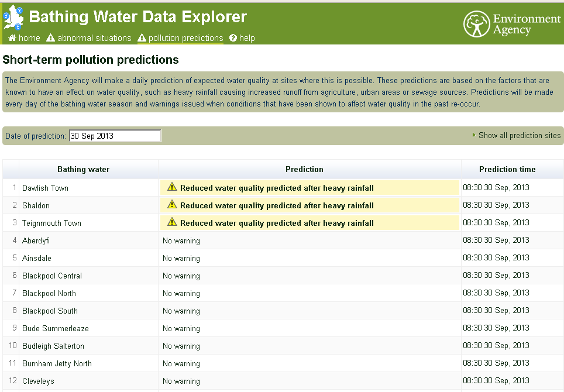Go to the home page link
564x392 pixels.
[29, 38]
